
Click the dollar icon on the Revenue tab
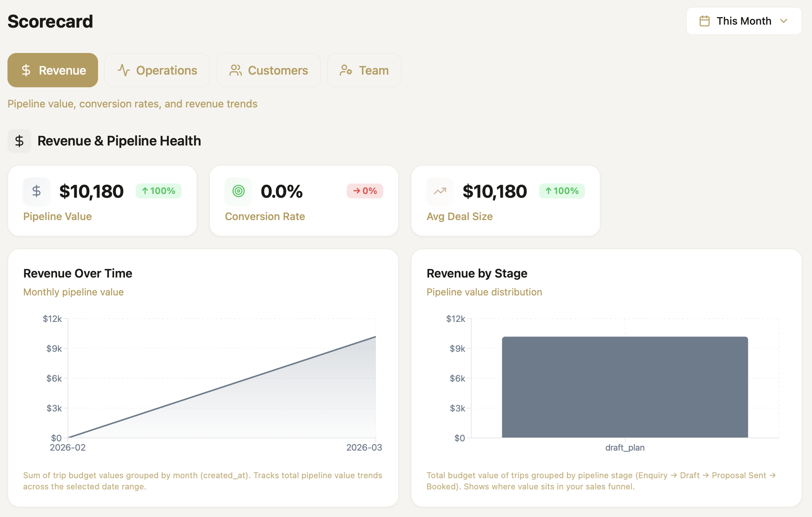click(x=26, y=70)
